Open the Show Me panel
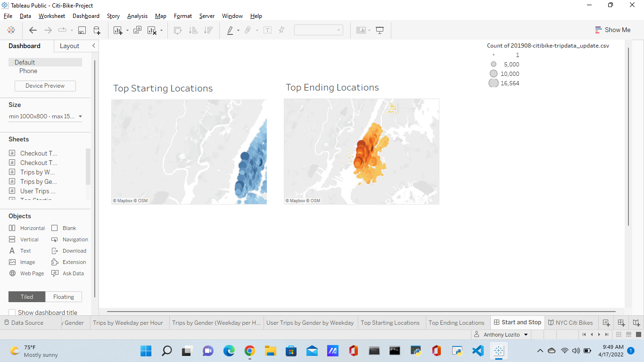The height and width of the screenshot is (362, 644). click(x=613, y=29)
